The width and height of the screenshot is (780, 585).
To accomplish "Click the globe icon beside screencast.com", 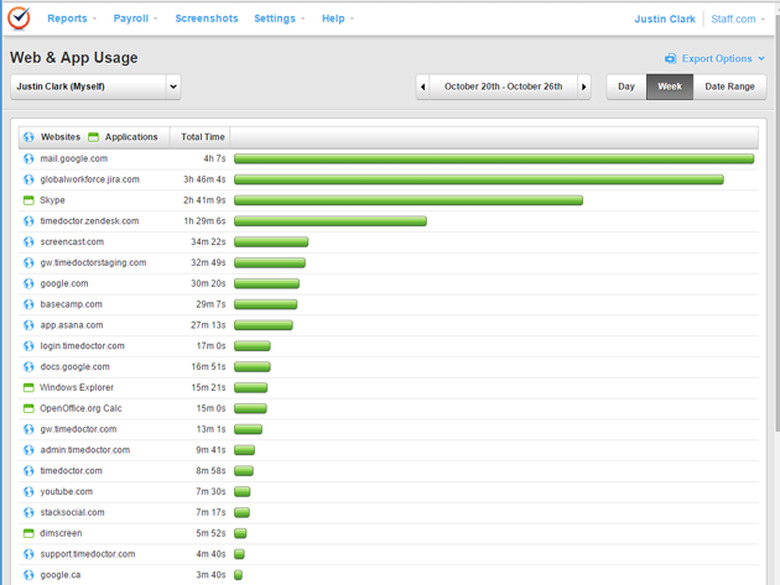I will (29, 242).
